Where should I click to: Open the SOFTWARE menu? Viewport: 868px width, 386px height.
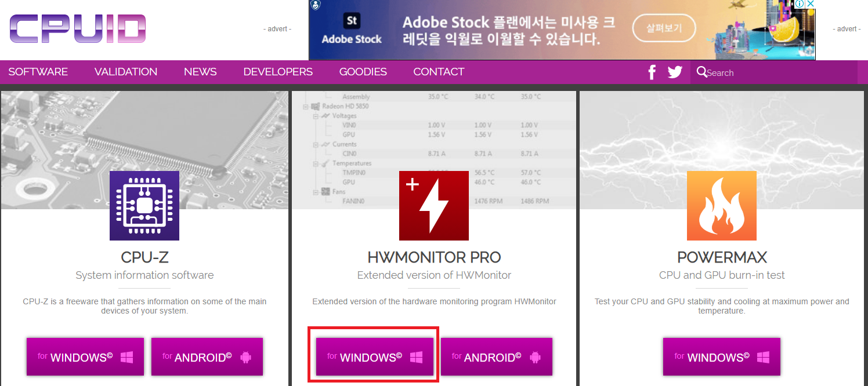coord(38,72)
